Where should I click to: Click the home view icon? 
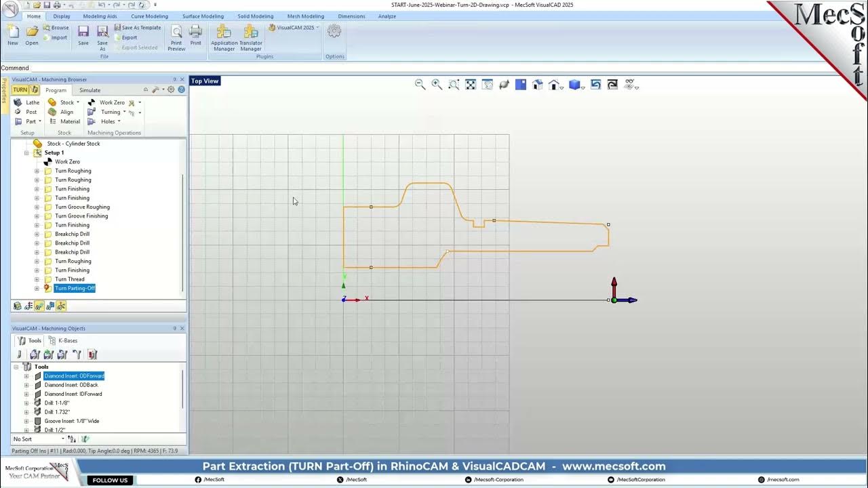click(x=555, y=85)
